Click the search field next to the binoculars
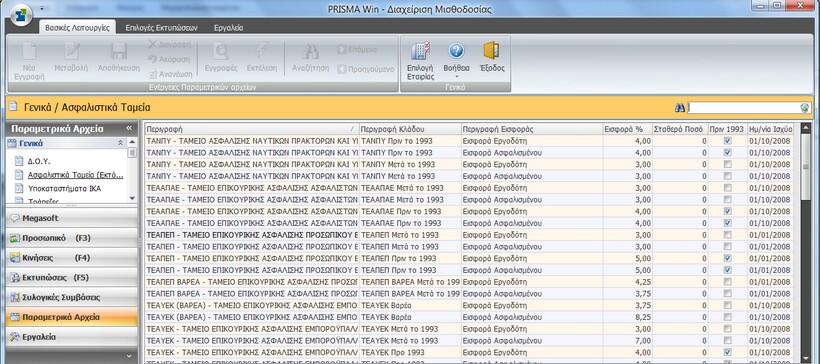This screenshot has width=820, height=364. click(744, 107)
